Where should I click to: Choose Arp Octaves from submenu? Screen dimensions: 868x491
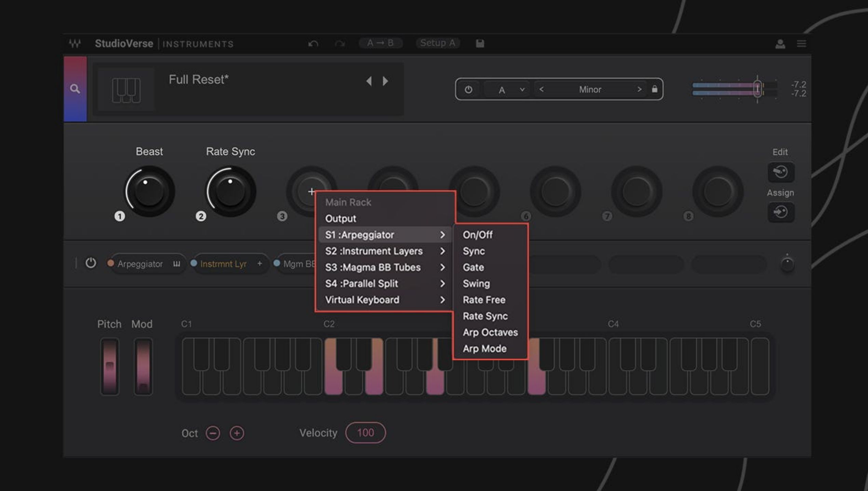click(x=491, y=332)
